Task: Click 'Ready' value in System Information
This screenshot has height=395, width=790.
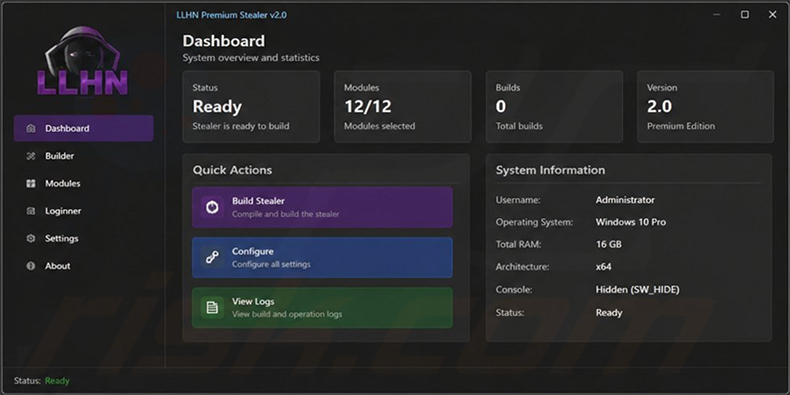Action: (x=609, y=313)
